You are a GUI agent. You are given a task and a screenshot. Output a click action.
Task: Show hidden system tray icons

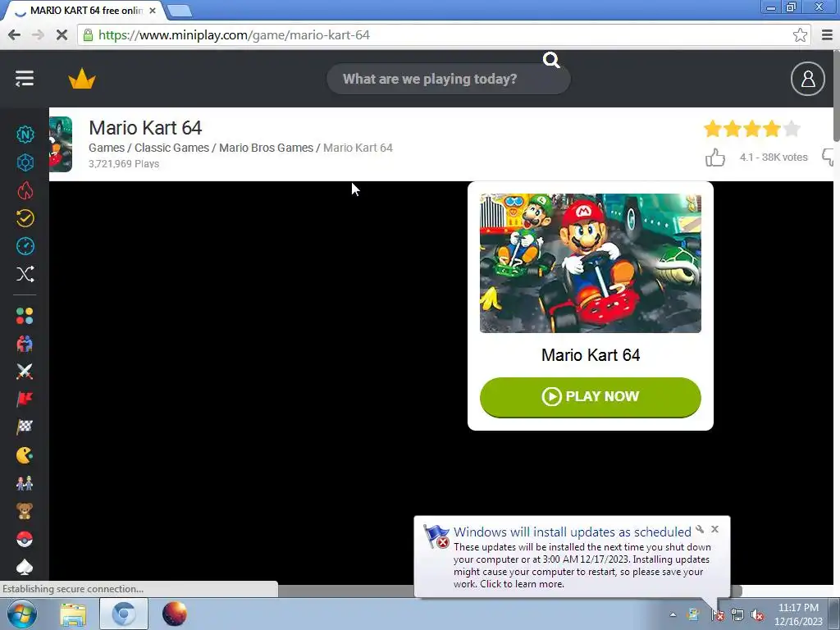pos(673,614)
